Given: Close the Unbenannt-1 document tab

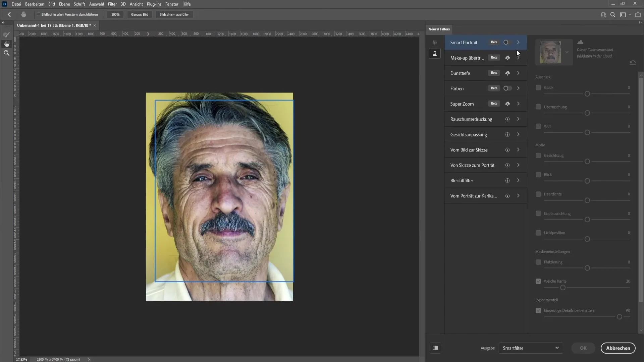Looking at the screenshot, I should coord(95,25).
